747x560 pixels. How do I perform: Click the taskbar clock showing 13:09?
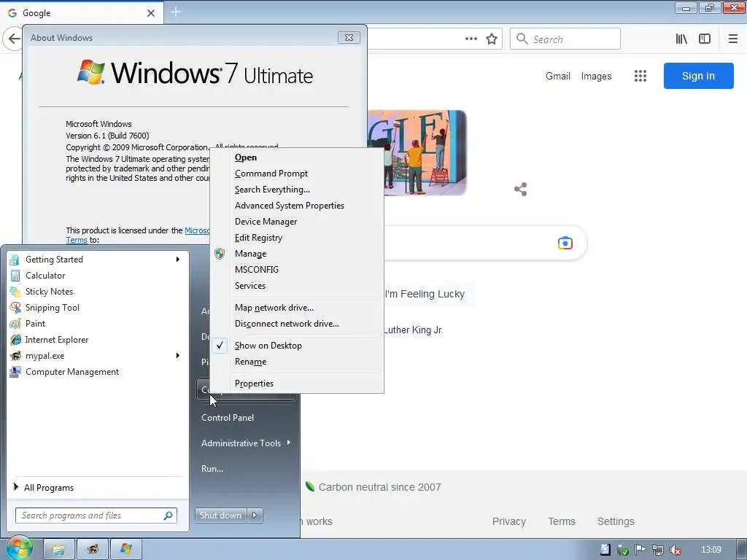coord(711,550)
